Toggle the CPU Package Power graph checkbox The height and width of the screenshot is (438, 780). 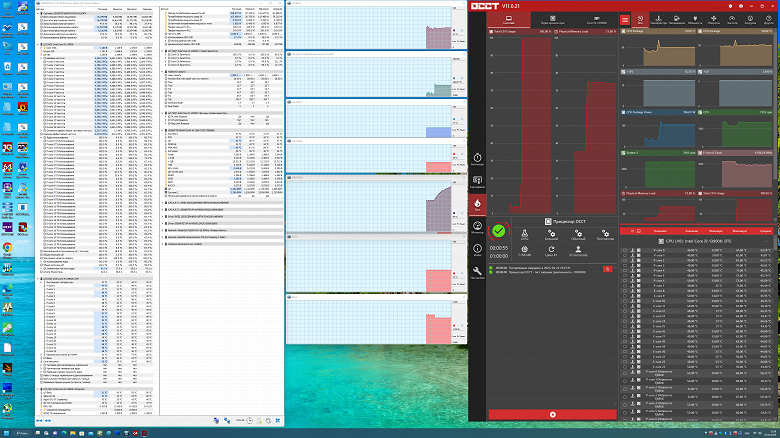click(x=623, y=112)
